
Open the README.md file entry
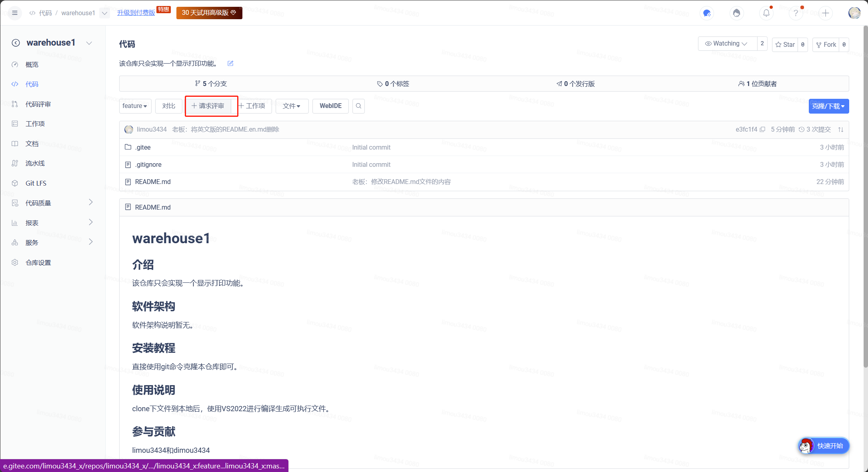point(153,182)
